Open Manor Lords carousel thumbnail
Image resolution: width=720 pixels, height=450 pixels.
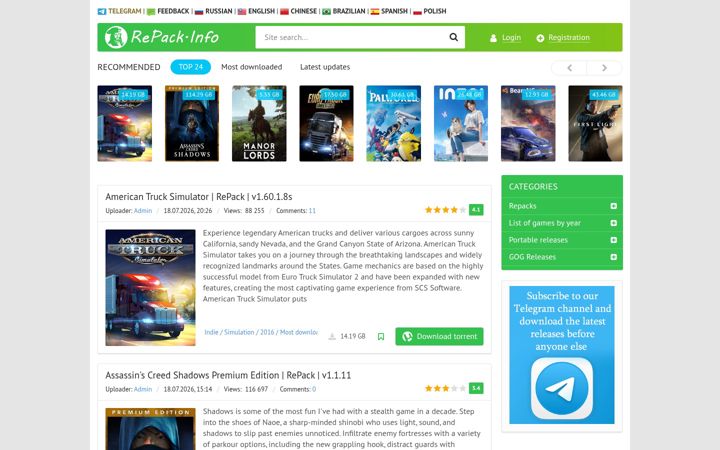click(259, 124)
